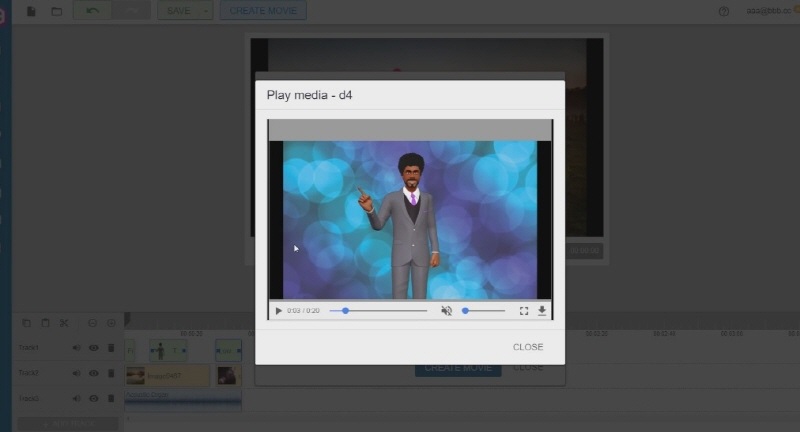Select the Acoustic audio clip on Track3
The height and width of the screenshot is (432, 800).
tap(183, 400)
